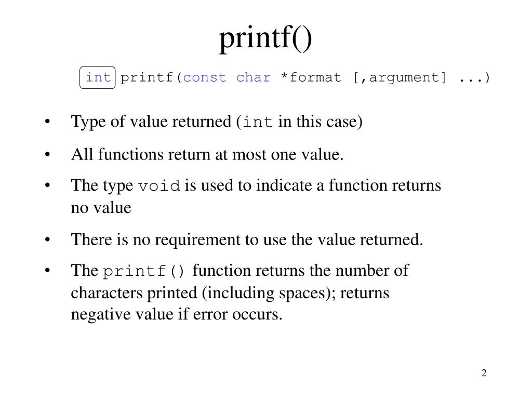Click the 'no value' line text

101,208
